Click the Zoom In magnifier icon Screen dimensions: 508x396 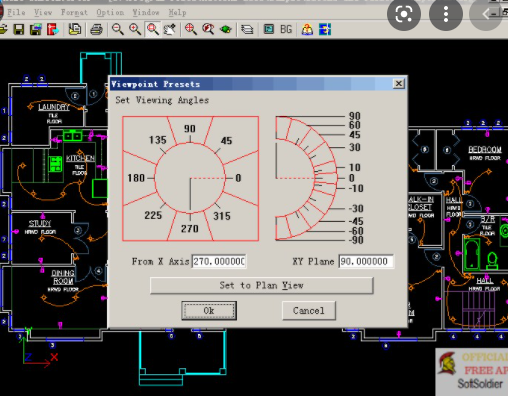point(135,30)
